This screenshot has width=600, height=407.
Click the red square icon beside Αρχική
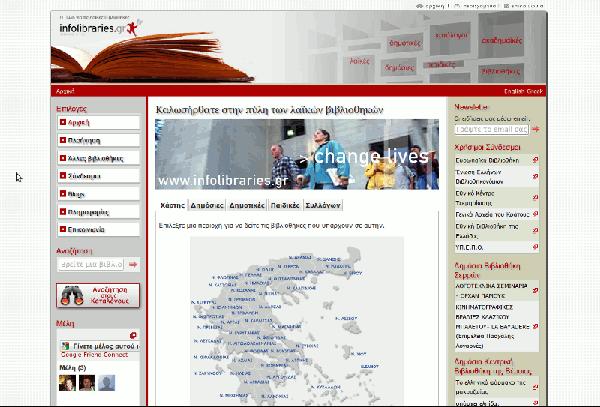click(x=63, y=122)
